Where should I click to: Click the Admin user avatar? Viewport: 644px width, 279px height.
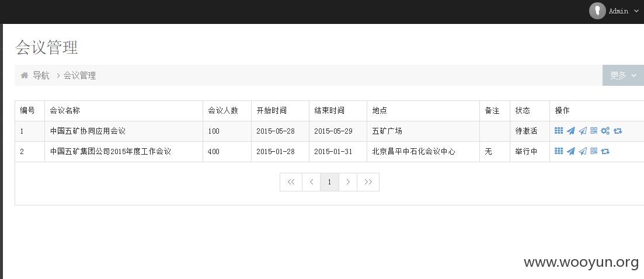(597, 11)
